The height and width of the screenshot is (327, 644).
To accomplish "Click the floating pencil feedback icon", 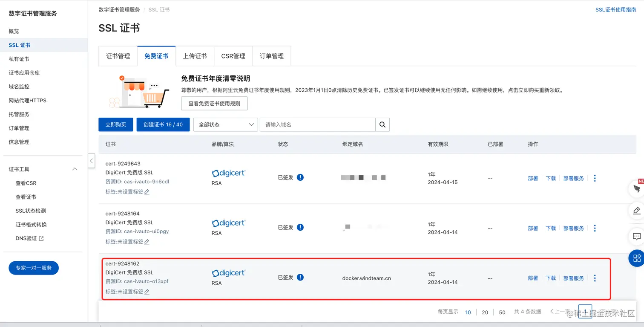I will [637, 211].
